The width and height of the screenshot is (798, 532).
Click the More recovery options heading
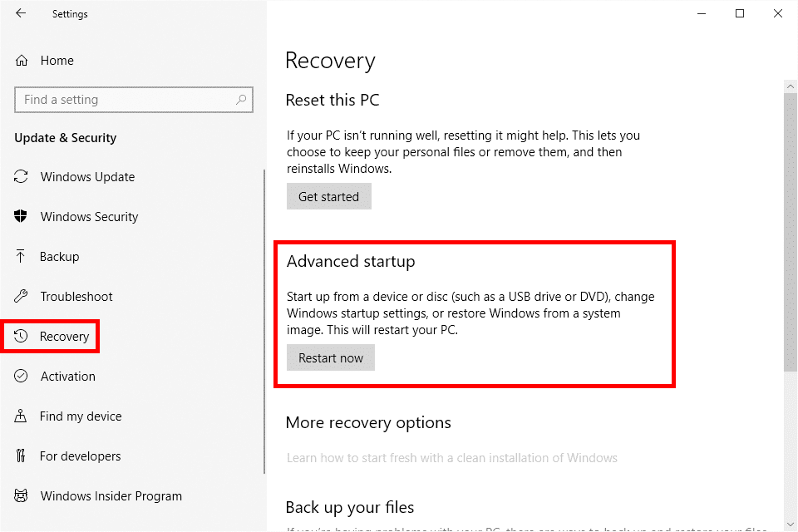[368, 422]
